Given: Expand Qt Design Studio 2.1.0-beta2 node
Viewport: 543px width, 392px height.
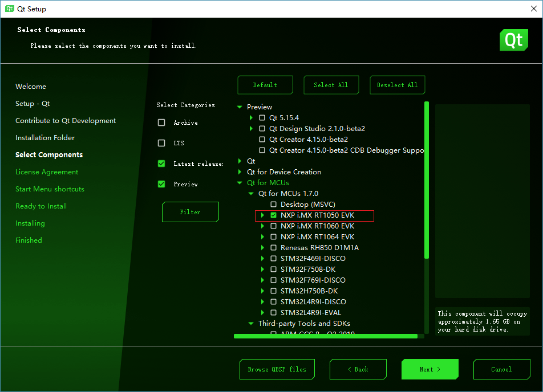Looking at the screenshot, I should [251, 128].
